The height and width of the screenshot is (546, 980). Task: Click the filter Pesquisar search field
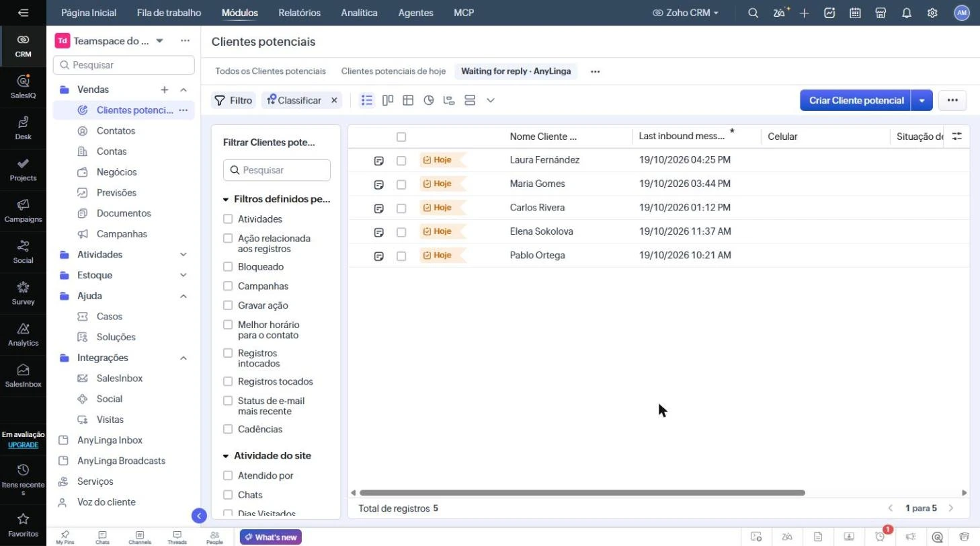(277, 170)
